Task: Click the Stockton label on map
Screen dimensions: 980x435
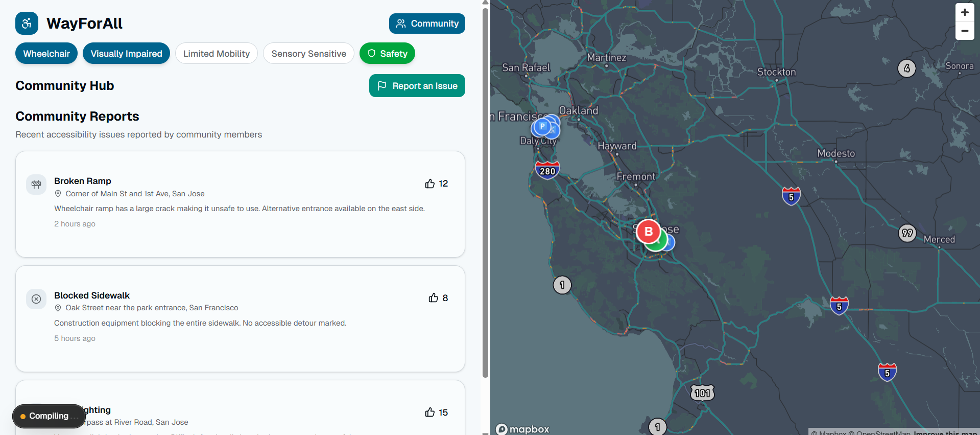Action: (x=776, y=72)
